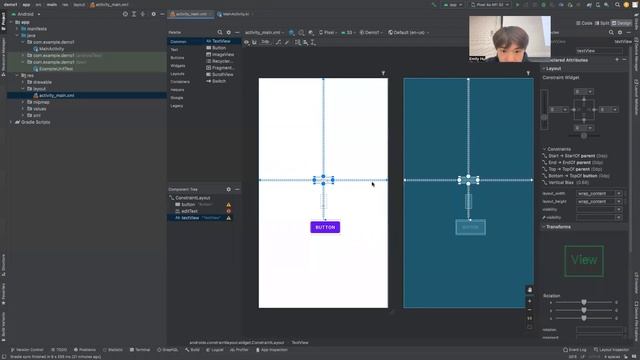This screenshot has height=360, width=640.
Task: Open Attributes panel settings gear
Action: click(x=620, y=32)
